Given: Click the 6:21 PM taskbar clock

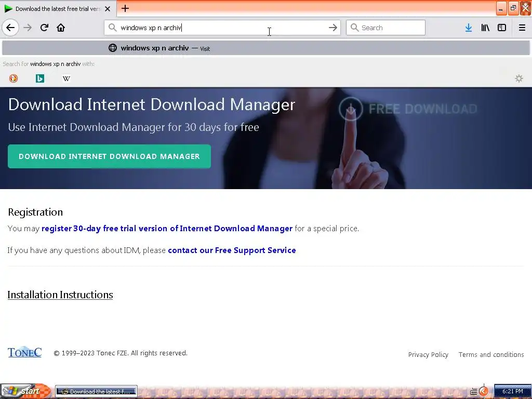Looking at the screenshot, I should coord(512,391).
